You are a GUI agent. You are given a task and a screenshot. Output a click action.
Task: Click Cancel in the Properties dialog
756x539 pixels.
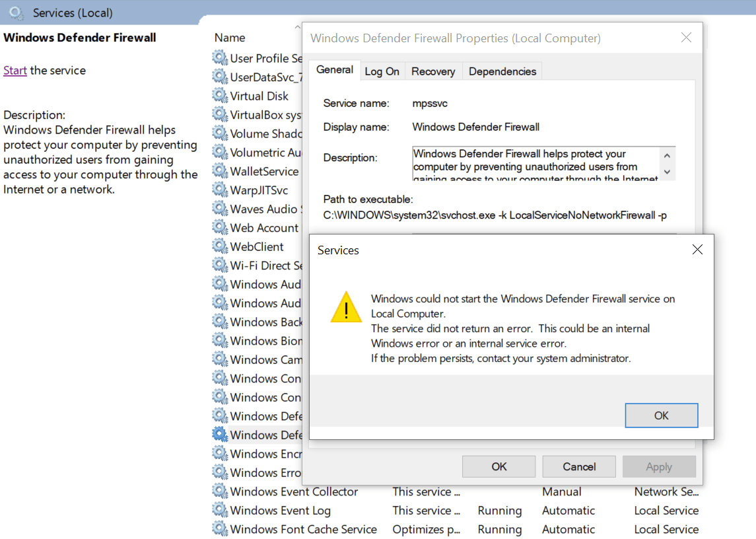pos(579,466)
